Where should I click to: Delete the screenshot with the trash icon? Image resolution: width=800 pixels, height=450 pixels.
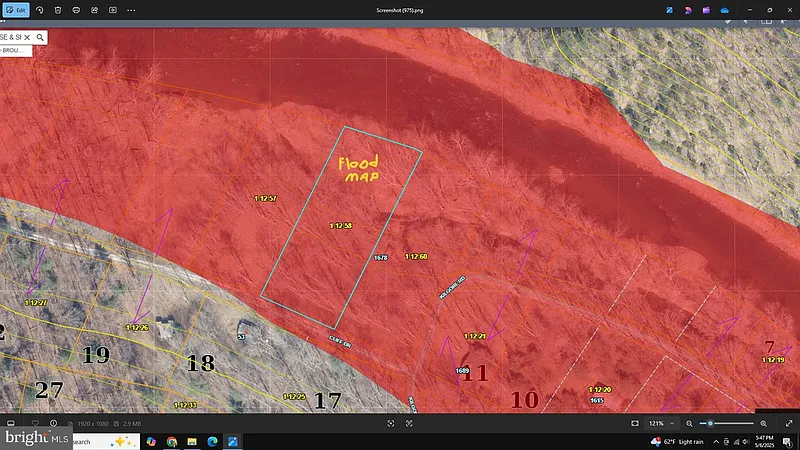click(x=58, y=9)
